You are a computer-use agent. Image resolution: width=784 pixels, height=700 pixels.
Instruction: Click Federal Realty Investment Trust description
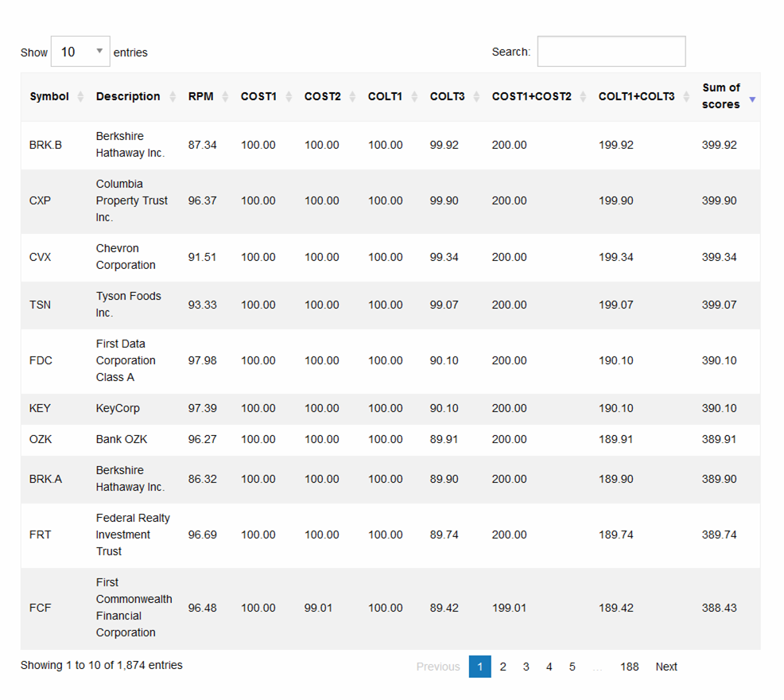pyautogui.click(x=133, y=535)
